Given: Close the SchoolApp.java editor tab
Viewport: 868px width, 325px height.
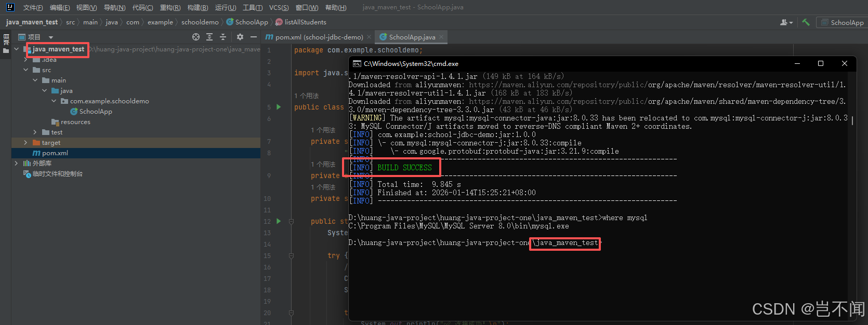Looking at the screenshot, I should 441,37.
